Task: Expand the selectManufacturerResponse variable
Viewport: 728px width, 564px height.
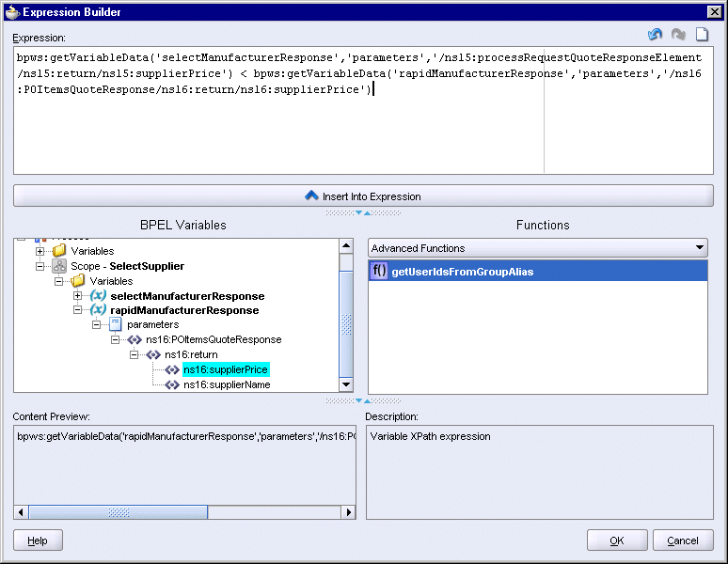Action: pyautogui.click(x=77, y=295)
